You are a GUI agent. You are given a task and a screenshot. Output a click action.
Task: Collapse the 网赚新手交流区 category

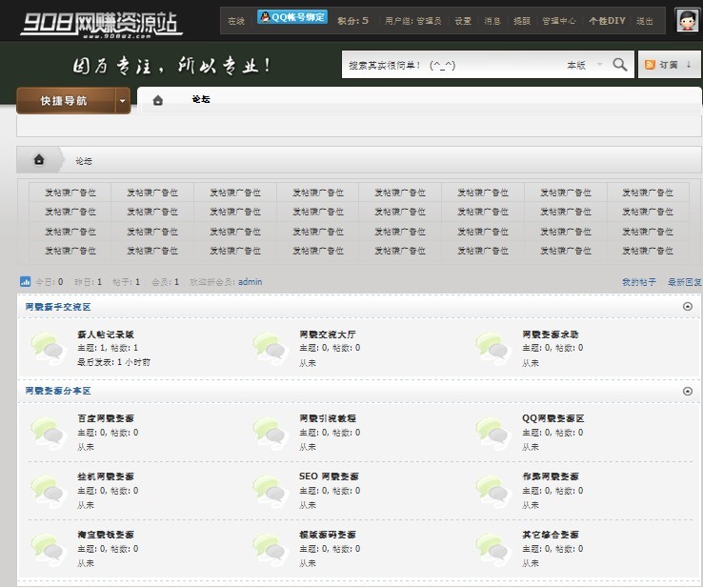click(x=688, y=306)
